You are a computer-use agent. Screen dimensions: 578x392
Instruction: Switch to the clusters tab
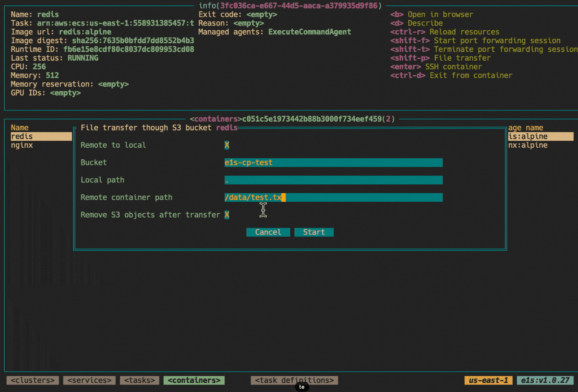point(33,380)
